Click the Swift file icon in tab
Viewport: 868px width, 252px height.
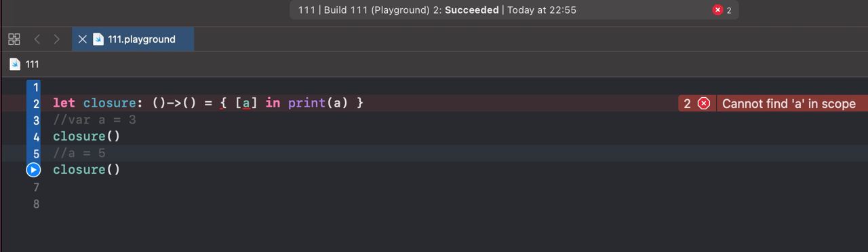tap(98, 39)
